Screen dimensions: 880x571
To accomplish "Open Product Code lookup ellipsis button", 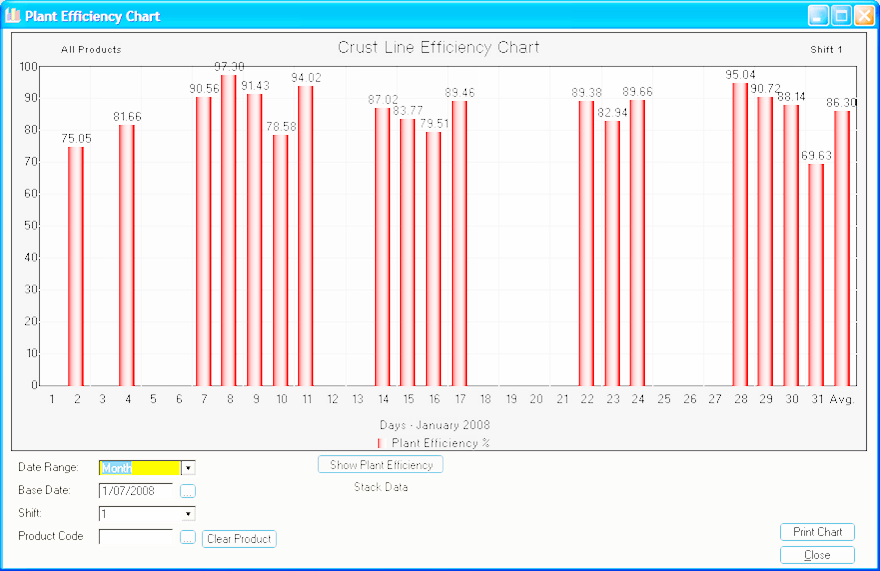I will point(187,537).
